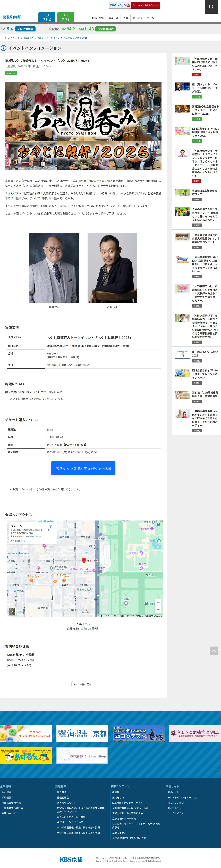Open footer link KBSカルチャー
Screen dimensions: 221x868
175,808
